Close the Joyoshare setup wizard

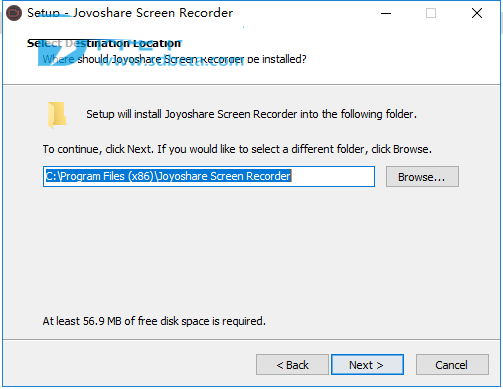(x=477, y=13)
